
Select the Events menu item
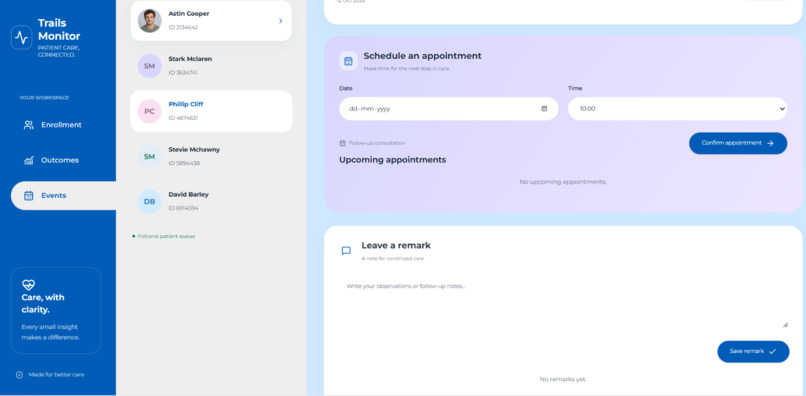click(63, 195)
